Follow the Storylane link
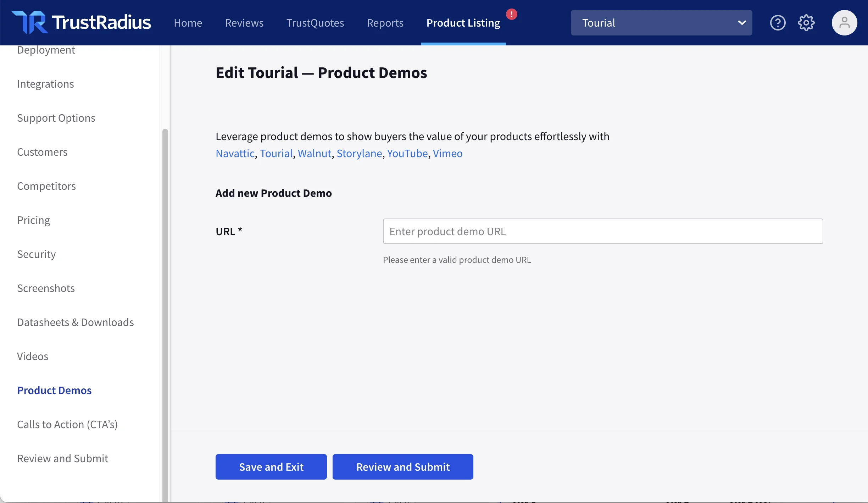This screenshot has height=503, width=868. click(x=359, y=153)
